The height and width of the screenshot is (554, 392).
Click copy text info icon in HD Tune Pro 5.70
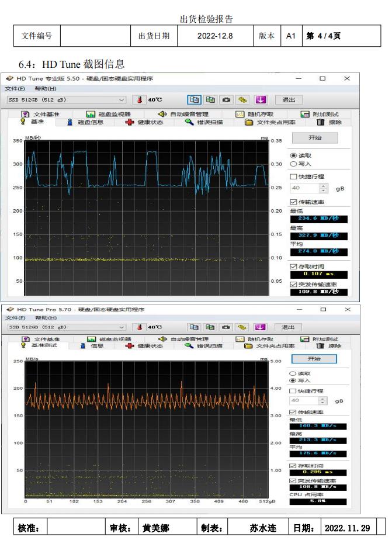tap(194, 327)
